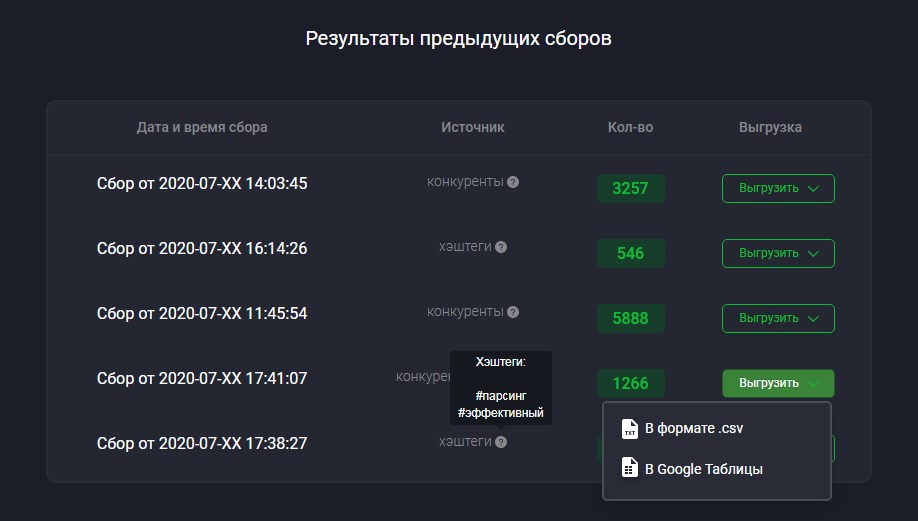This screenshot has height=521, width=918.
Task: Expand Выгрузить dropdown for the 5888 row
Action: pyautogui.click(x=778, y=318)
